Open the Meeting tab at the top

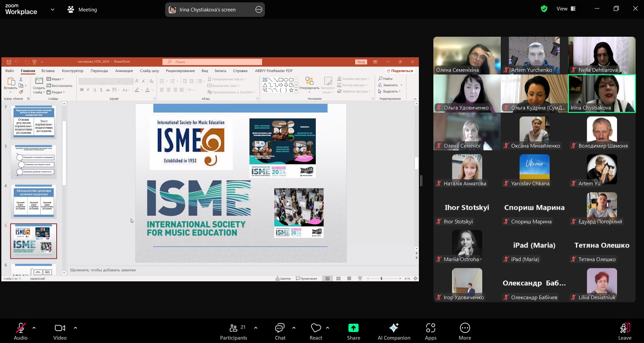pos(83,9)
